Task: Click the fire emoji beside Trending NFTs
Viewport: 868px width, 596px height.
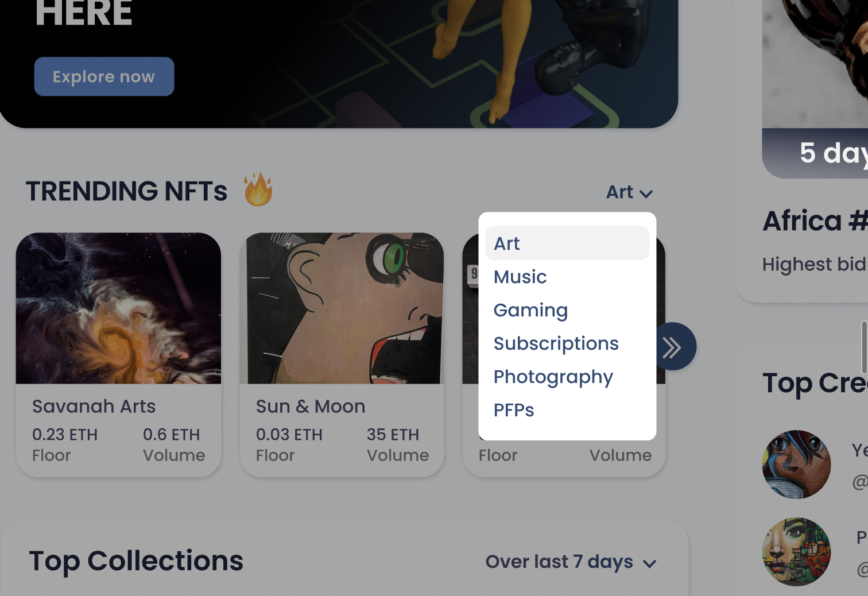Action: point(258,189)
